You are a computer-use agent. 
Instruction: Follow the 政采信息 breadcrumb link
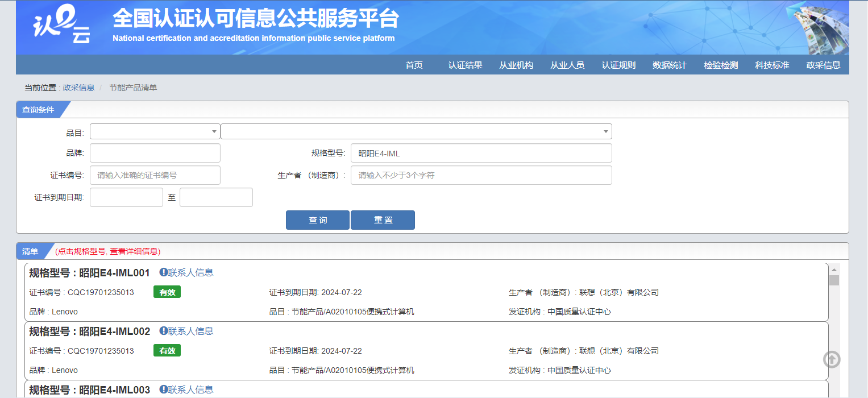78,88
